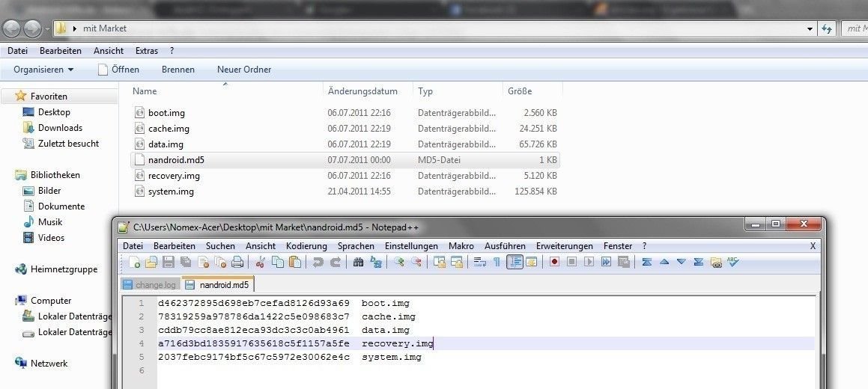Start macro recording with red dot icon
The image size is (868, 389).
point(554,262)
